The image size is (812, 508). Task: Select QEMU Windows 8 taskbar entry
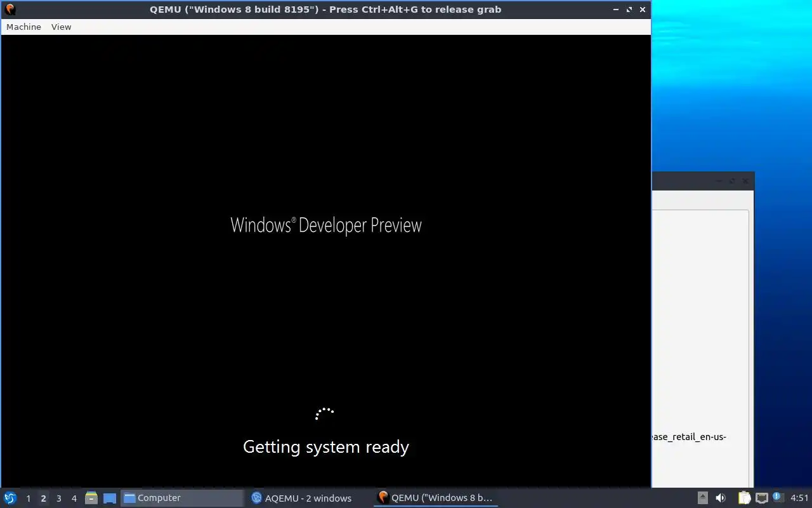click(435, 498)
